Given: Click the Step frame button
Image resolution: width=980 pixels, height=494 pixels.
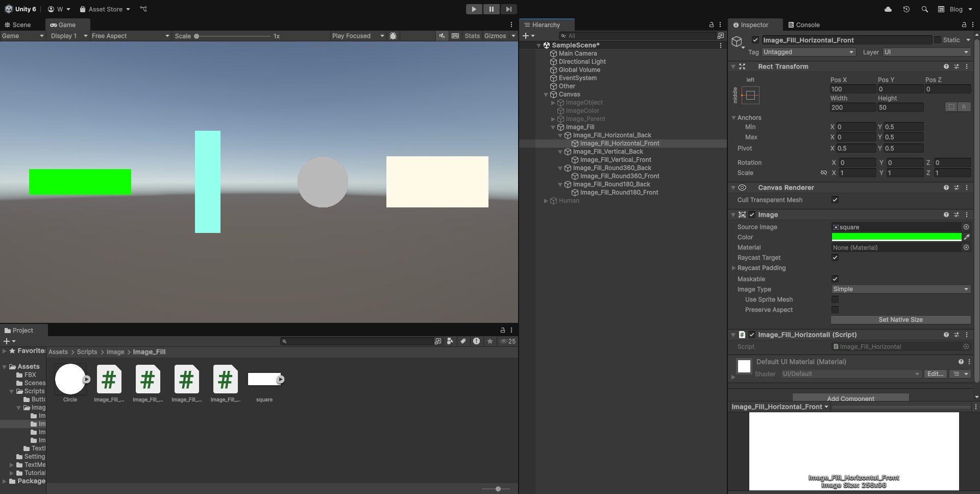Looking at the screenshot, I should tap(508, 9).
